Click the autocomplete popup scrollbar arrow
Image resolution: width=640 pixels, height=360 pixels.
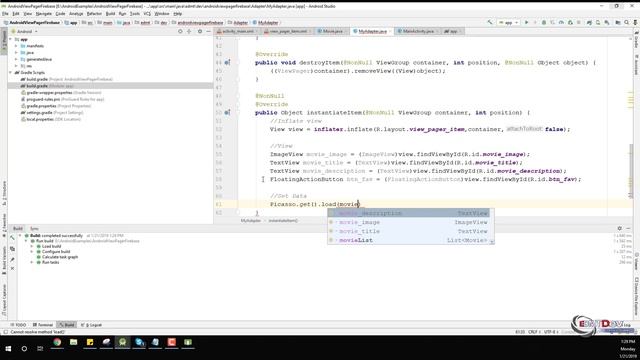(x=492, y=242)
